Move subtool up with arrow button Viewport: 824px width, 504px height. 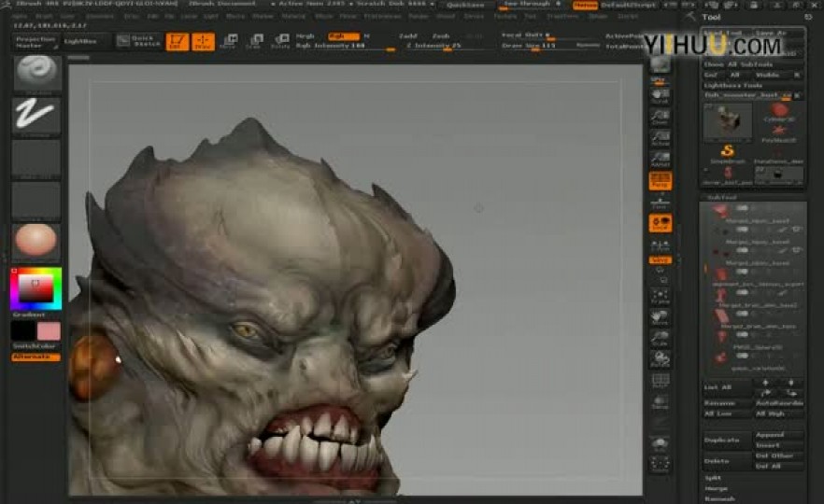pyautogui.click(x=765, y=383)
